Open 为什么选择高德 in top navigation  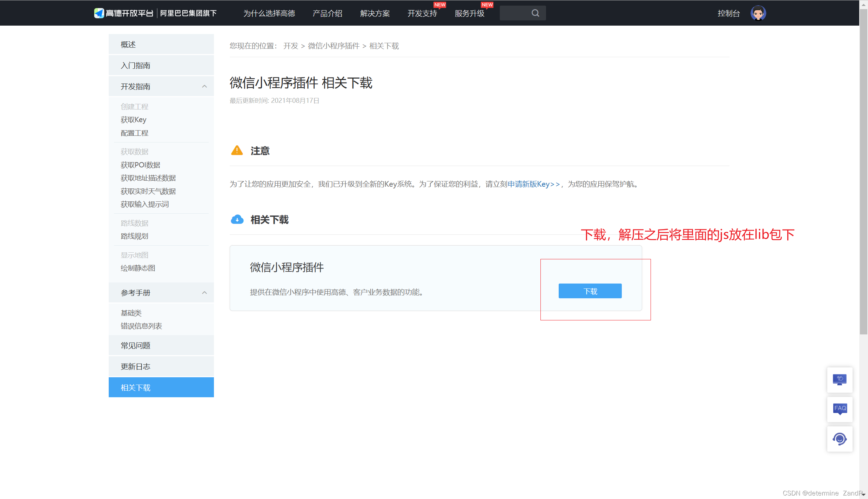click(269, 13)
